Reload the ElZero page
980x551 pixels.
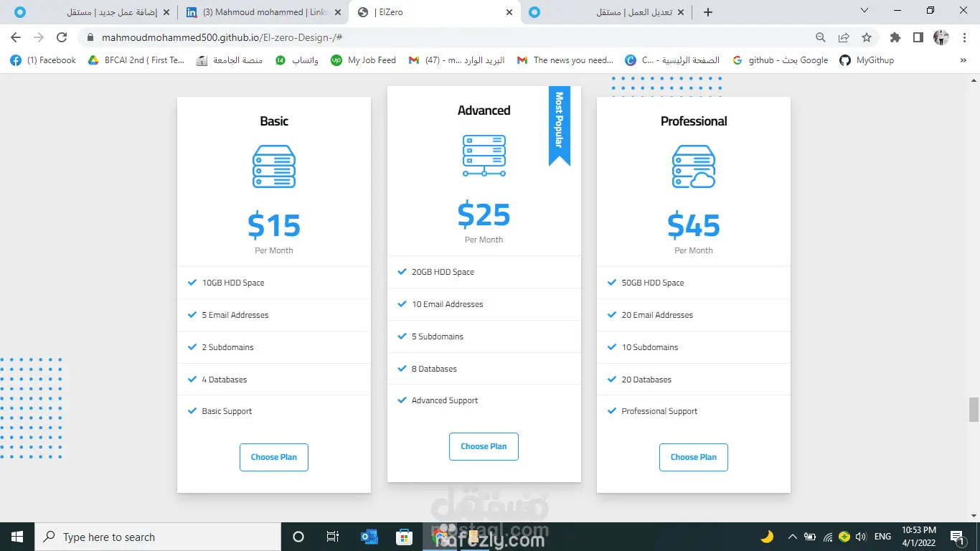[62, 37]
